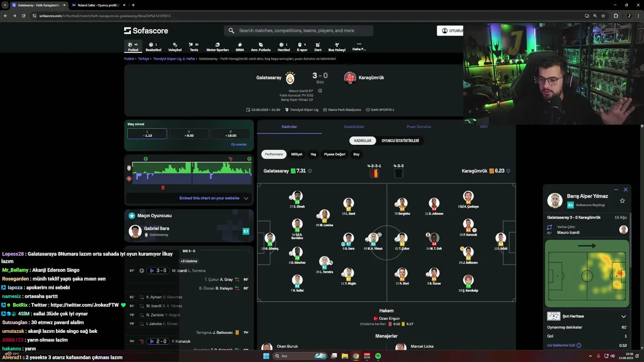Open the Tenis sport icon

pos(194,47)
